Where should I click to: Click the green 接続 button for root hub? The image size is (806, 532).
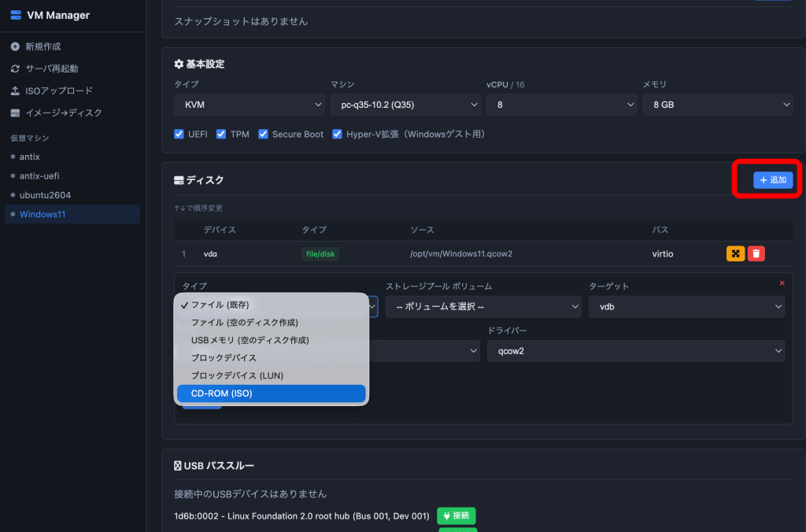(456, 515)
